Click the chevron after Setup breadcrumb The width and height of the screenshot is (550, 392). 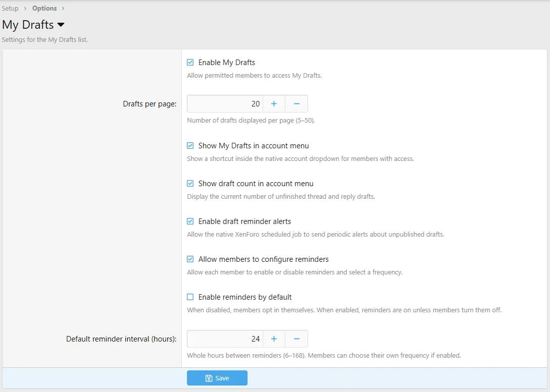coord(25,8)
